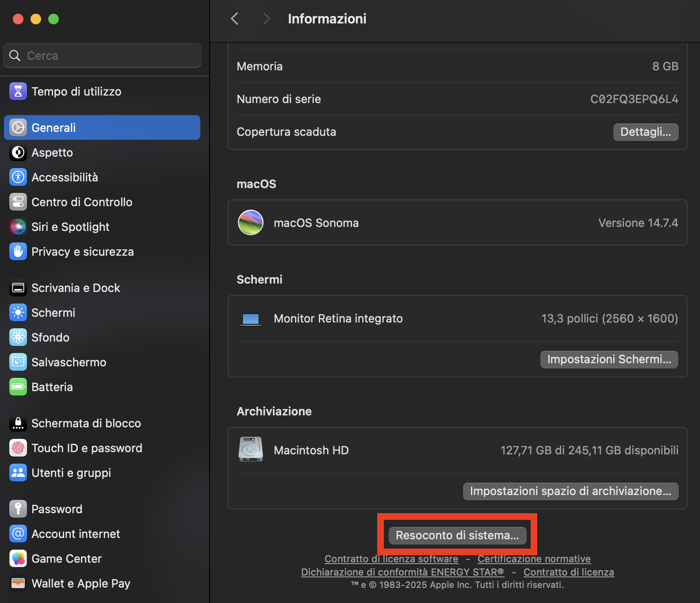Click the Informazioni page title
This screenshot has height=603, width=700.
click(327, 19)
